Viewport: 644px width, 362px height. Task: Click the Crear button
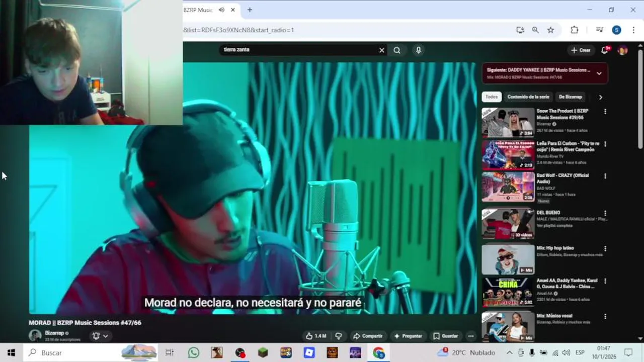tap(581, 50)
